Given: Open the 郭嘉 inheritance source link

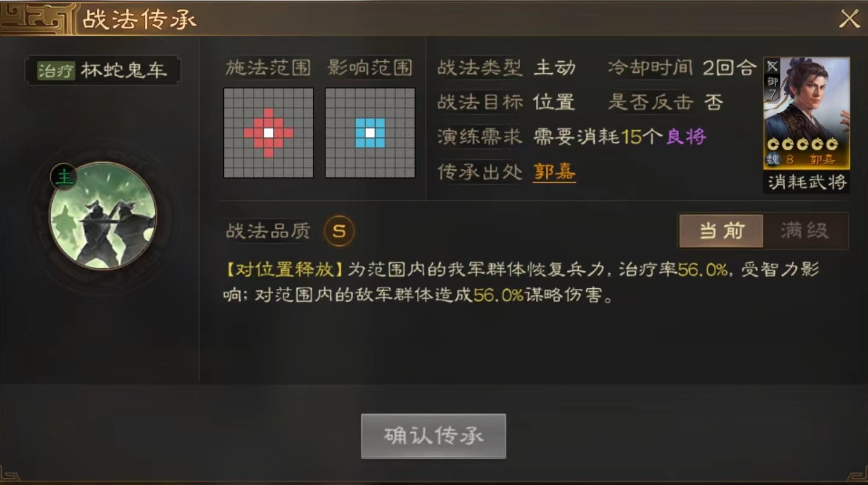Looking at the screenshot, I should (x=554, y=172).
